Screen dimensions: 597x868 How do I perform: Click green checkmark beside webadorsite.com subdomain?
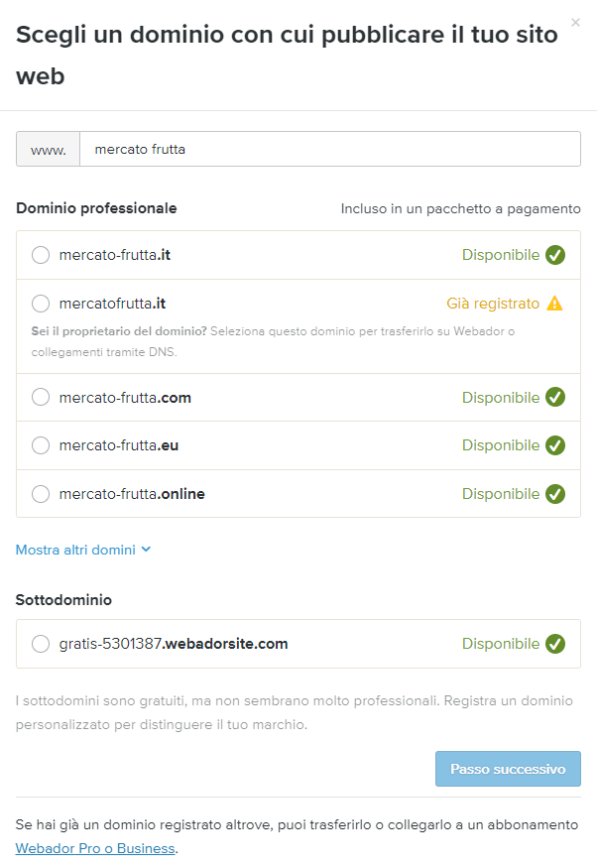[555, 644]
